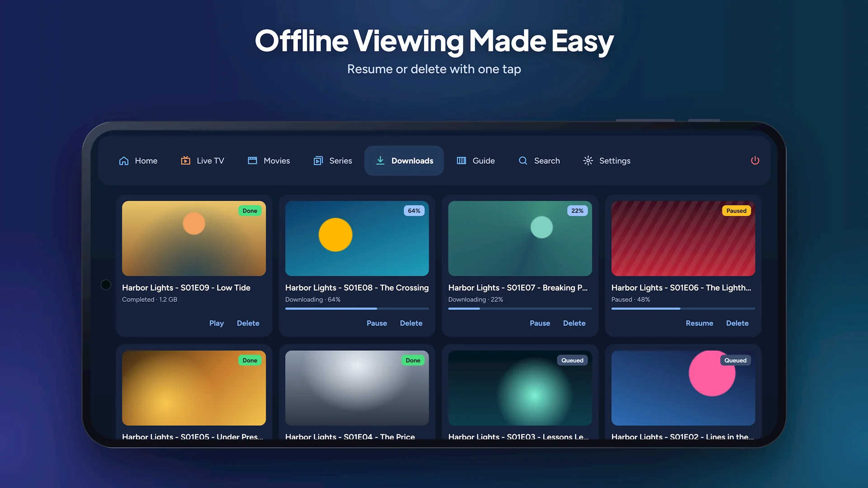Click the Paused badge on S01E06
Image resolution: width=868 pixels, height=488 pixels.
(736, 211)
